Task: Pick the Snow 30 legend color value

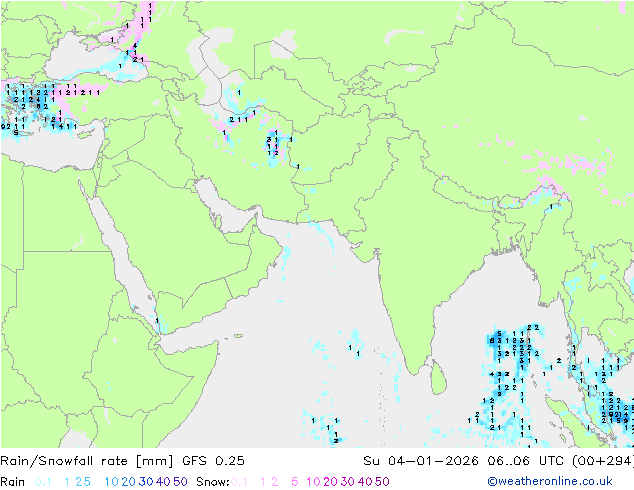Action: click(348, 482)
